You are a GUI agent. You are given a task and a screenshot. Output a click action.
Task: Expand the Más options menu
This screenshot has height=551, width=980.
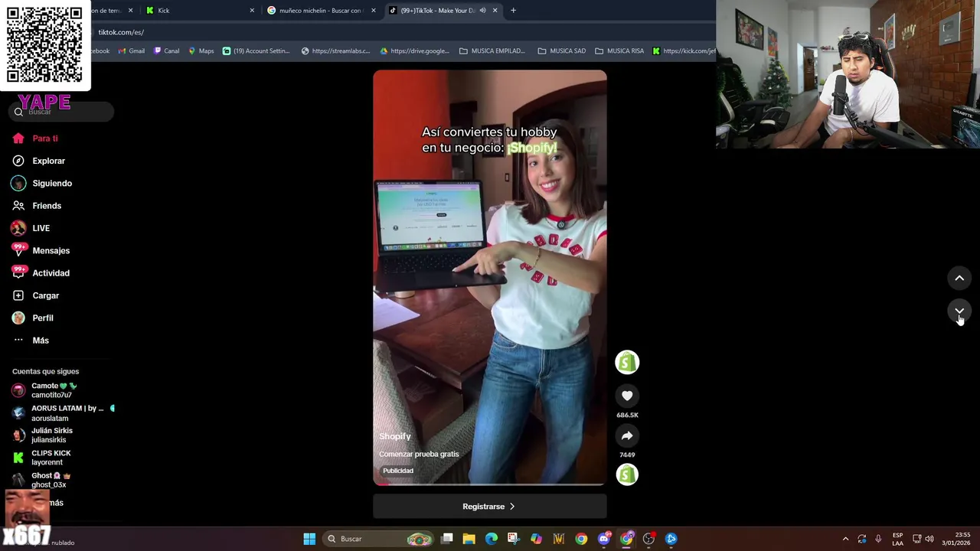(x=31, y=341)
